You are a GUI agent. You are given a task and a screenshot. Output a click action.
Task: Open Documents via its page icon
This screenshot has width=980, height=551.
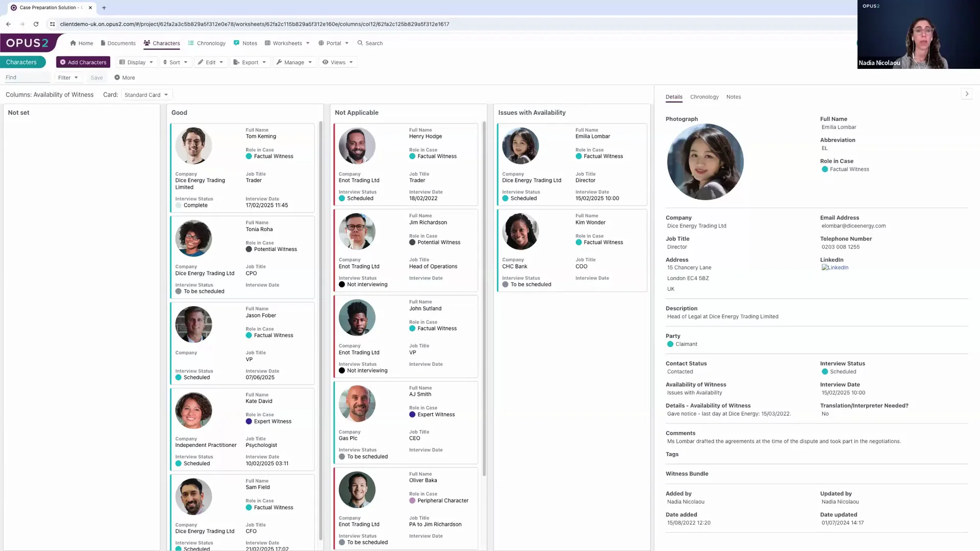[103, 43]
